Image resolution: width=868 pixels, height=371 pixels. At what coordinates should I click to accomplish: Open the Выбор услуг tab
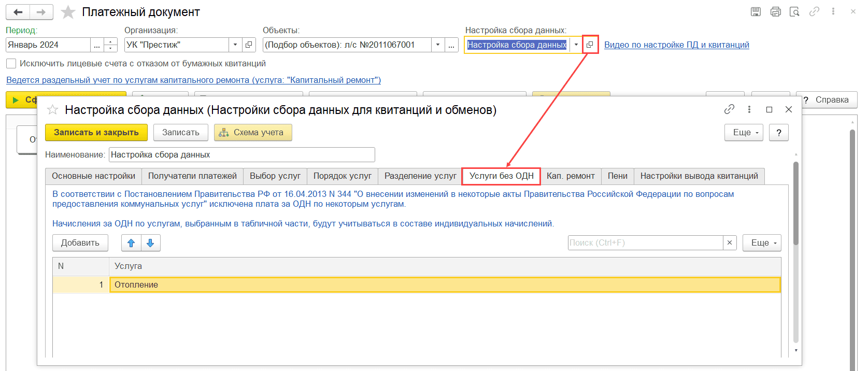275,176
